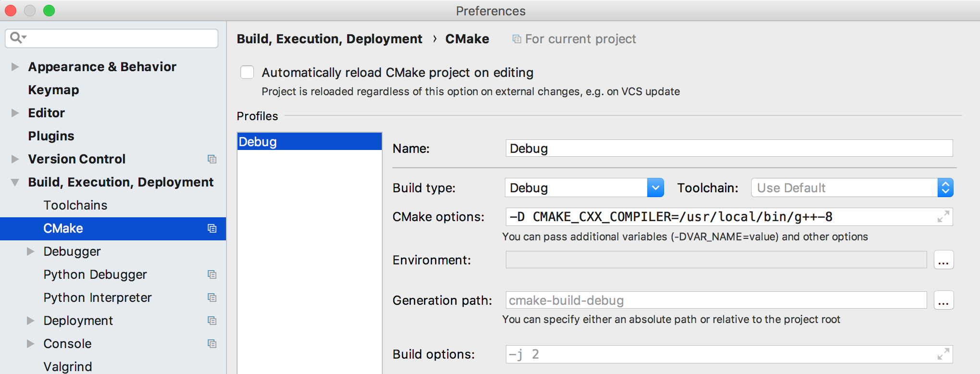Click the profile Name text field
Image resolution: width=980 pixels, height=374 pixels.
(x=729, y=149)
